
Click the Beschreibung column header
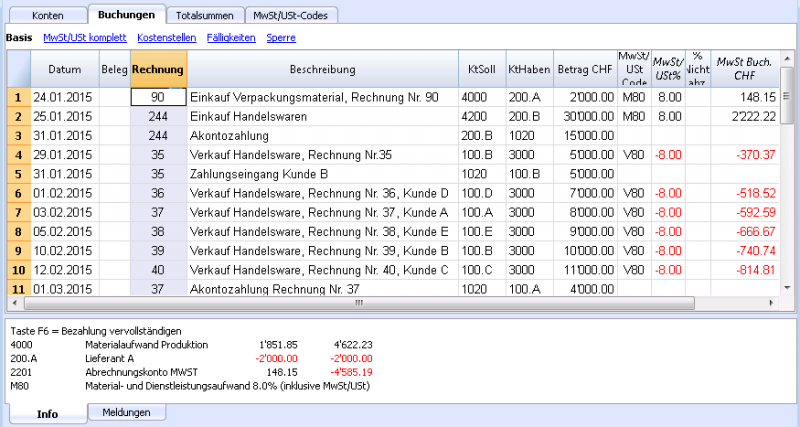click(322, 69)
